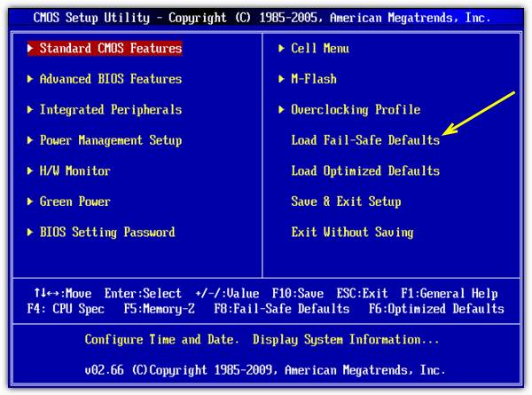532x395 pixels.
Task: Choose Exit Without Saving
Action: pos(352,233)
